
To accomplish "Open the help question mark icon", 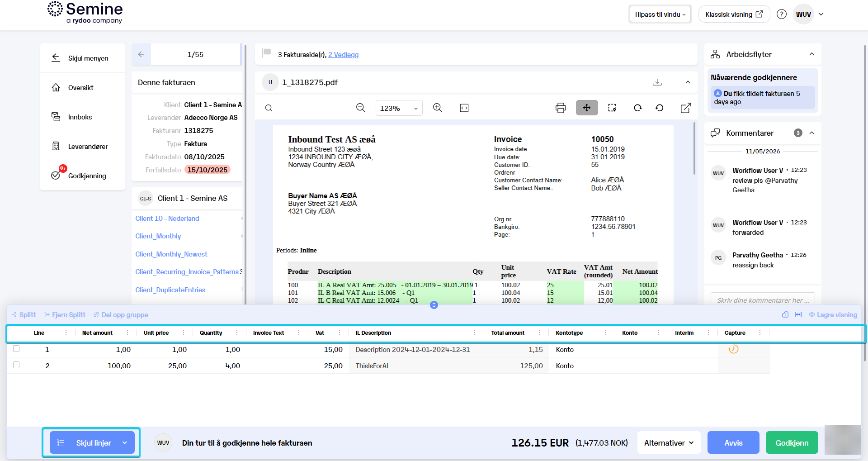I will (x=782, y=14).
